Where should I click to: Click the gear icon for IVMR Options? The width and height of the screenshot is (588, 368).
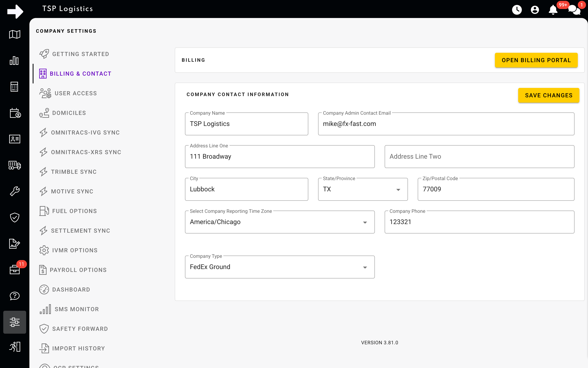pyautogui.click(x=44, y=250)
